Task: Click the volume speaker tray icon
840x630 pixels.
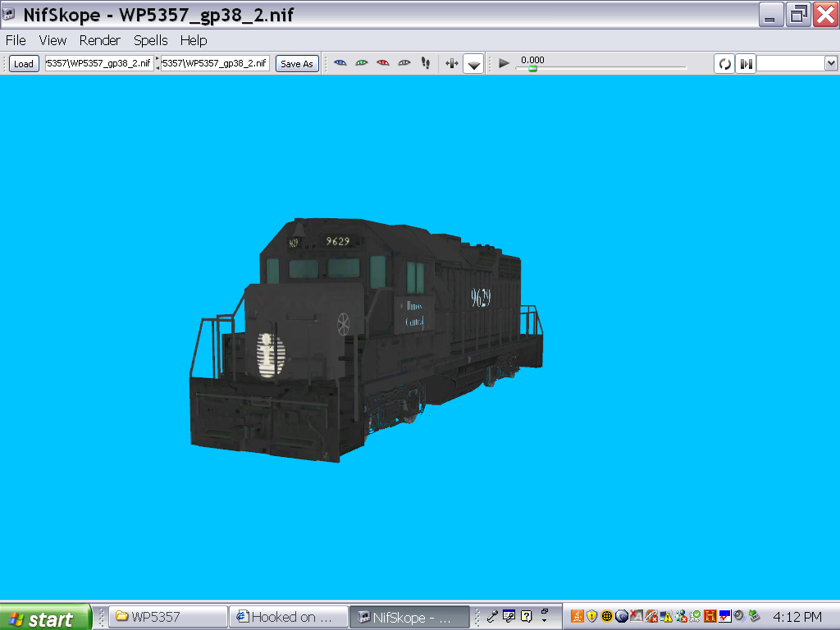Action: click(x=739, y=616)
